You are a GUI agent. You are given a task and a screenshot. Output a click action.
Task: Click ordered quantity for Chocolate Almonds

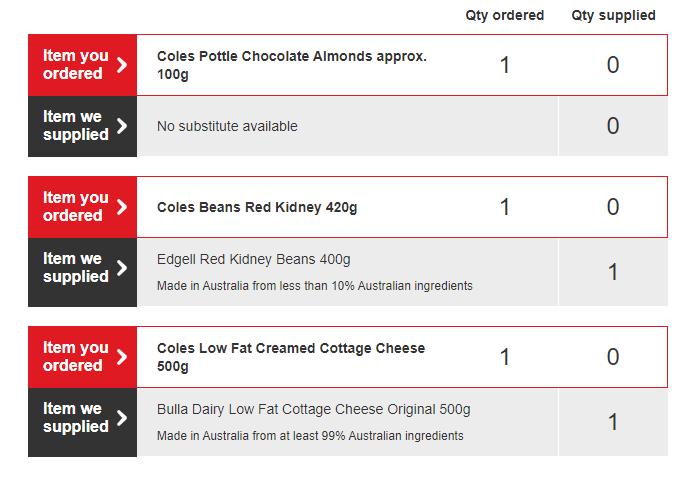(x=505, y=65)
